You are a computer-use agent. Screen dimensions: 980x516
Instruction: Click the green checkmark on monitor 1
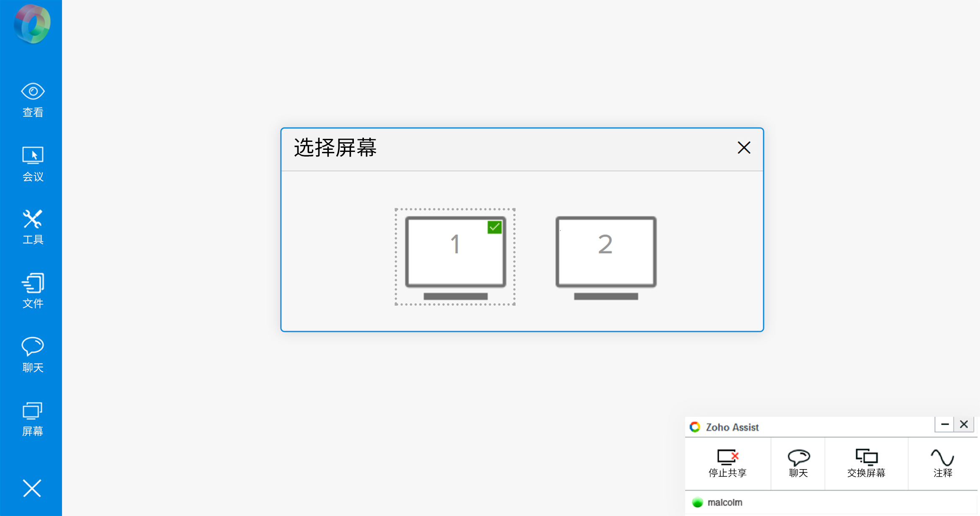494,227
